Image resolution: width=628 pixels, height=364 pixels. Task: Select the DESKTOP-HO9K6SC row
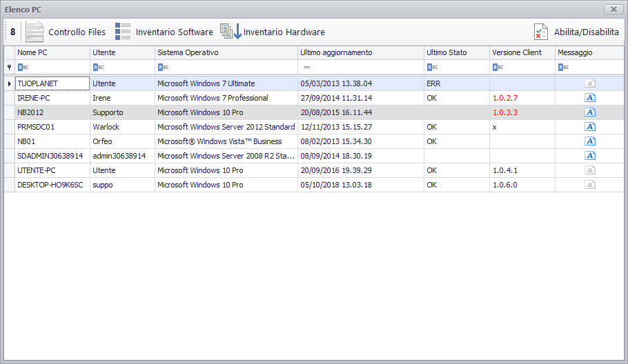tap(314, 185)
